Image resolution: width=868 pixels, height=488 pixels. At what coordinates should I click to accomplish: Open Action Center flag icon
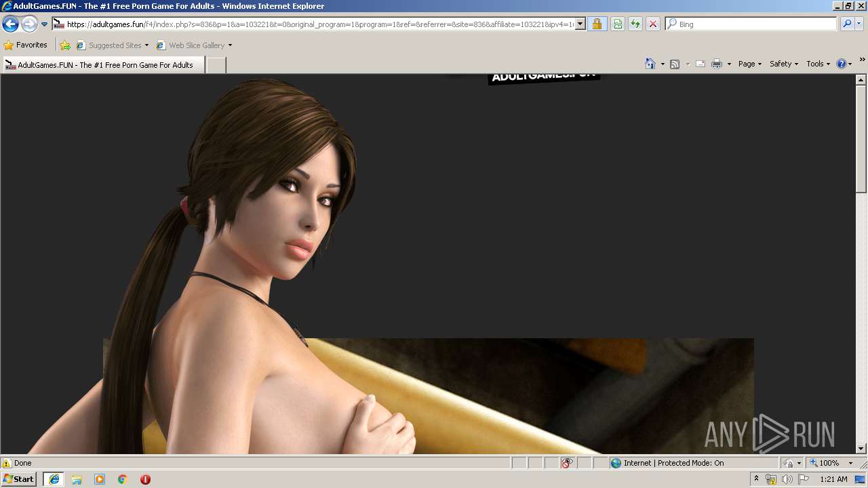click(804, 479)
